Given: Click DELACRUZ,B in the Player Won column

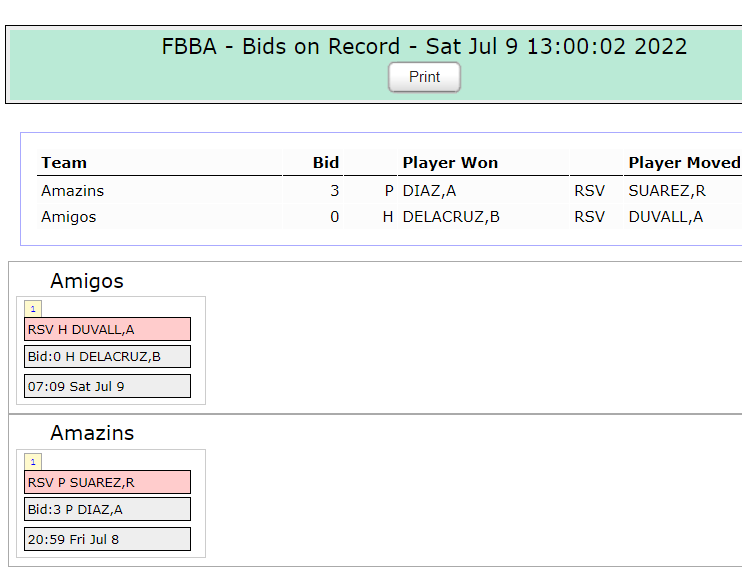Looking at the screenshot, I should [x=451, y=217].
